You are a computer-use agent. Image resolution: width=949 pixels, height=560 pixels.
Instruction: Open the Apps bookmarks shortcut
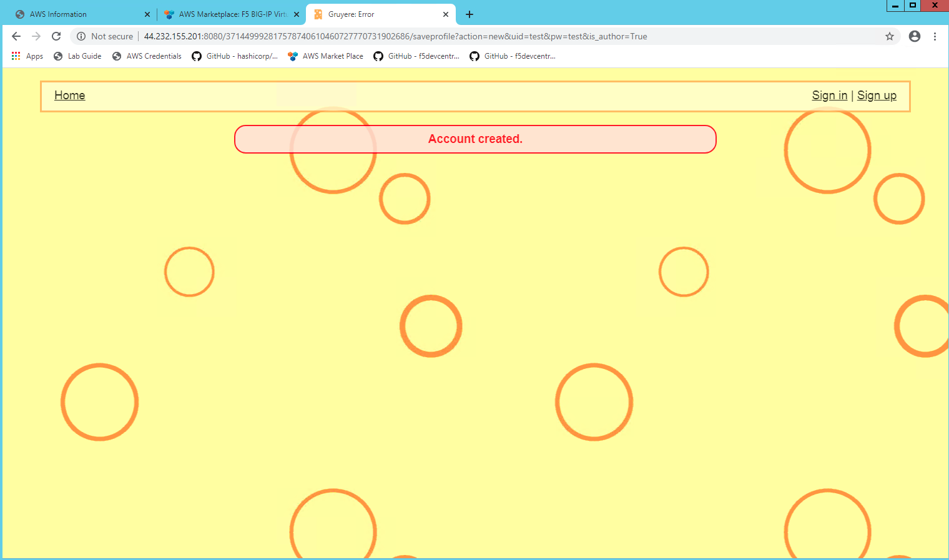tap(27, 56)
